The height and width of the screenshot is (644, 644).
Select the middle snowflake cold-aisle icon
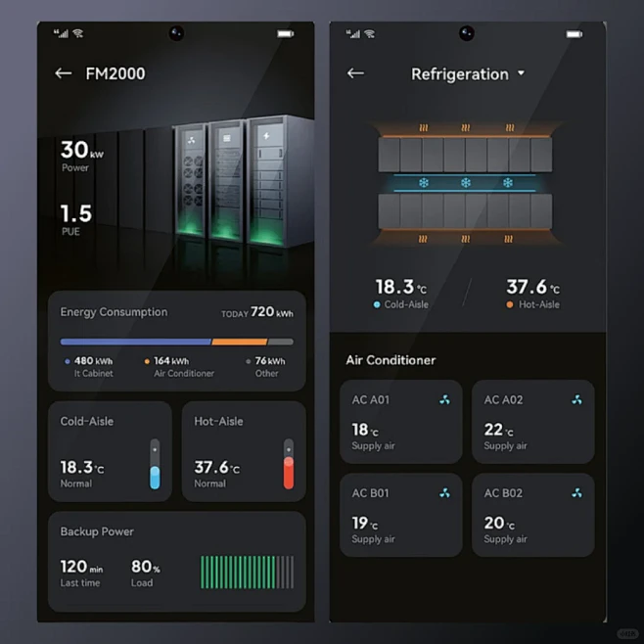click(465, 182)
